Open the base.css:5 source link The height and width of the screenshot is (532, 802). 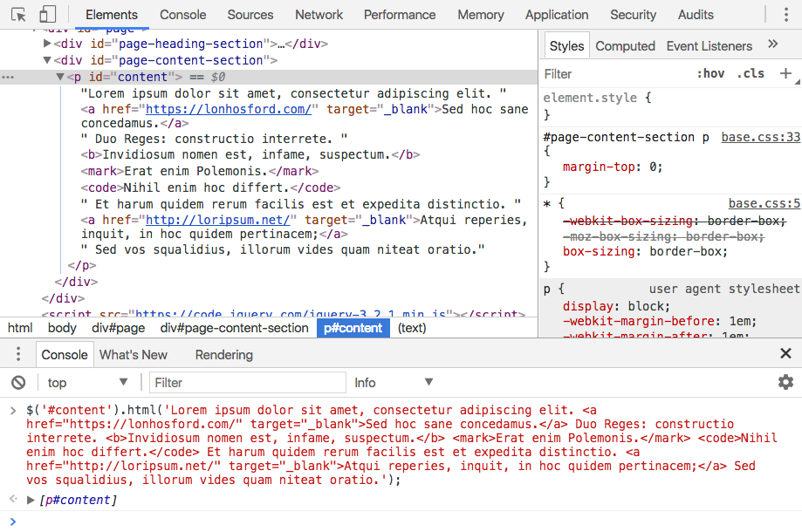[x=764, y=203]
